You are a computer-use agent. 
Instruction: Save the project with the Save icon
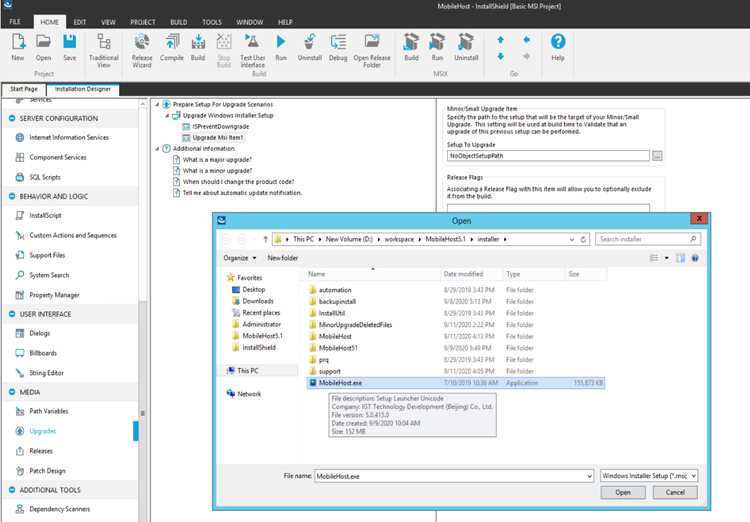[70, 42]
